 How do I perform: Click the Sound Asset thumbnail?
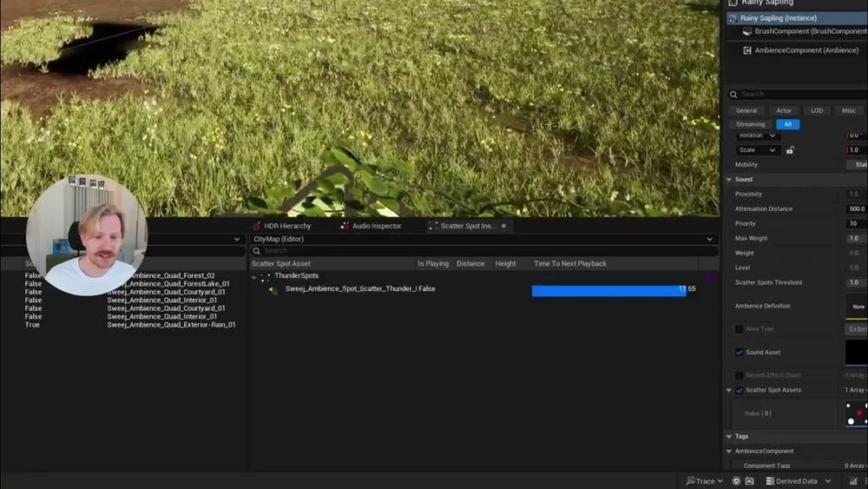coord(857,353)
